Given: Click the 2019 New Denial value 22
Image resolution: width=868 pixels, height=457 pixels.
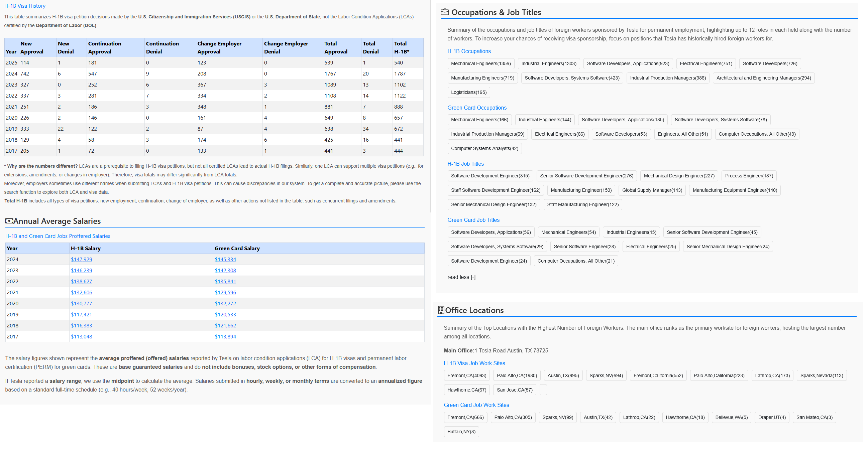Looking at the screenshot, I should coord(61,129).
